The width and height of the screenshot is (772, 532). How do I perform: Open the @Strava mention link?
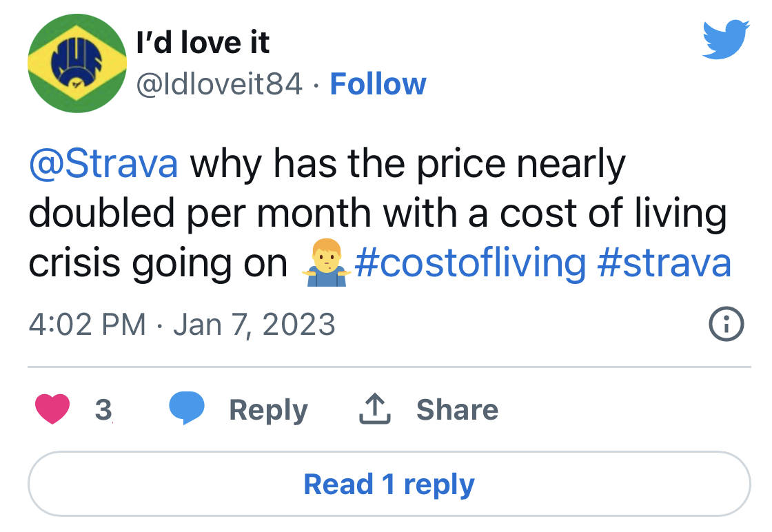tap(103, 163)
